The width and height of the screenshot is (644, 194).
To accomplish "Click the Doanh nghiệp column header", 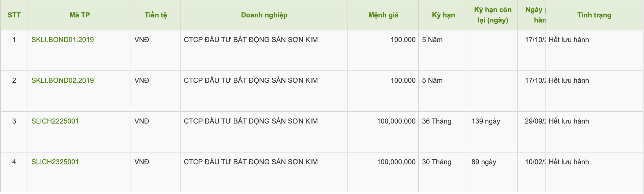I will pos(264,15).
